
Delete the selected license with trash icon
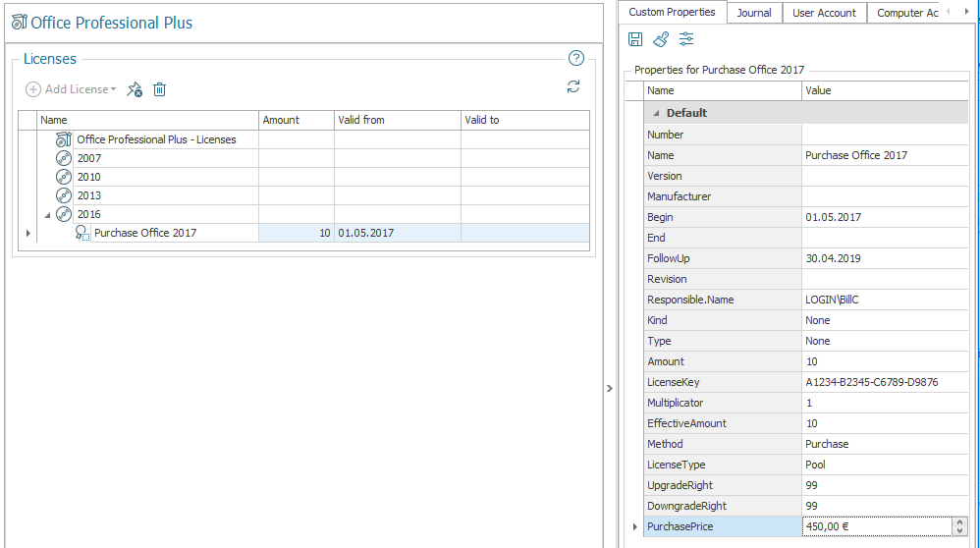(159, 89)
